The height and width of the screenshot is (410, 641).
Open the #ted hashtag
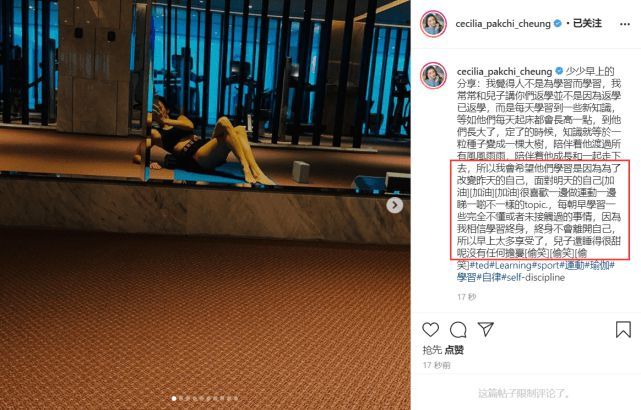tap(480, 265)
